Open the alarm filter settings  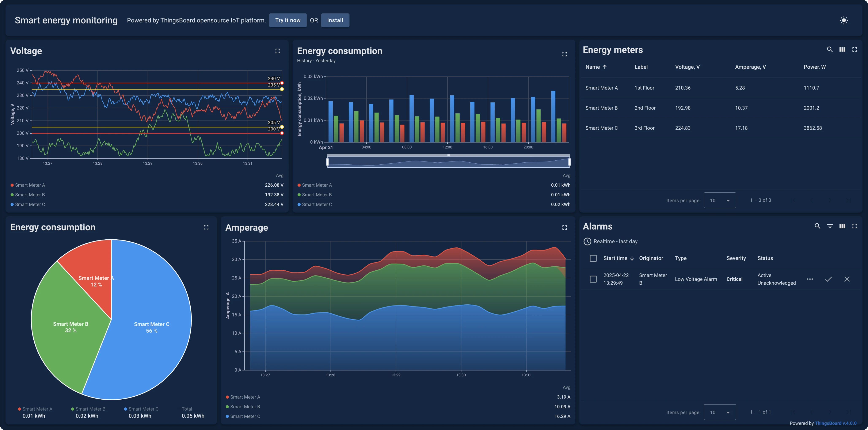[x=830, y=226]
